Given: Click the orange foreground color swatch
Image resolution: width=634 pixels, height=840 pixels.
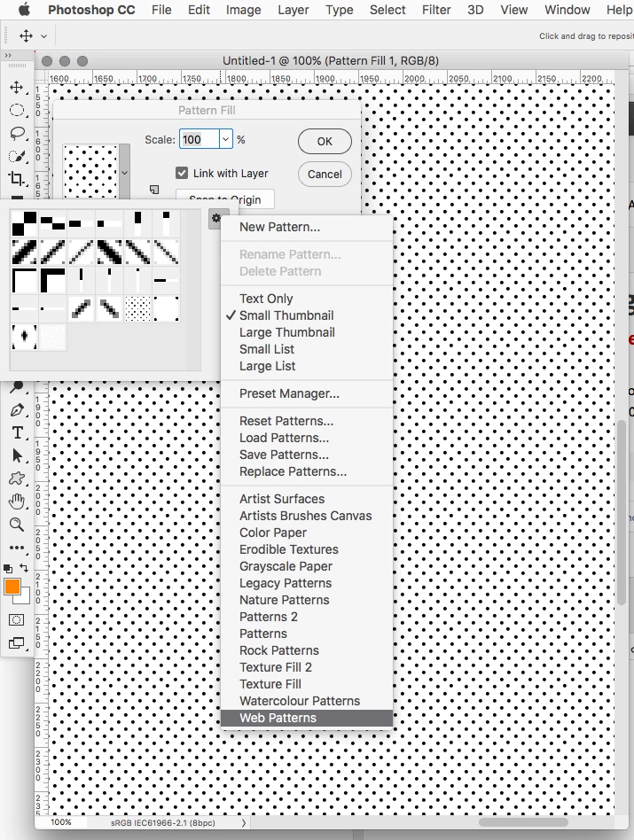Looking at the screenshot, I should click(12, 587).
